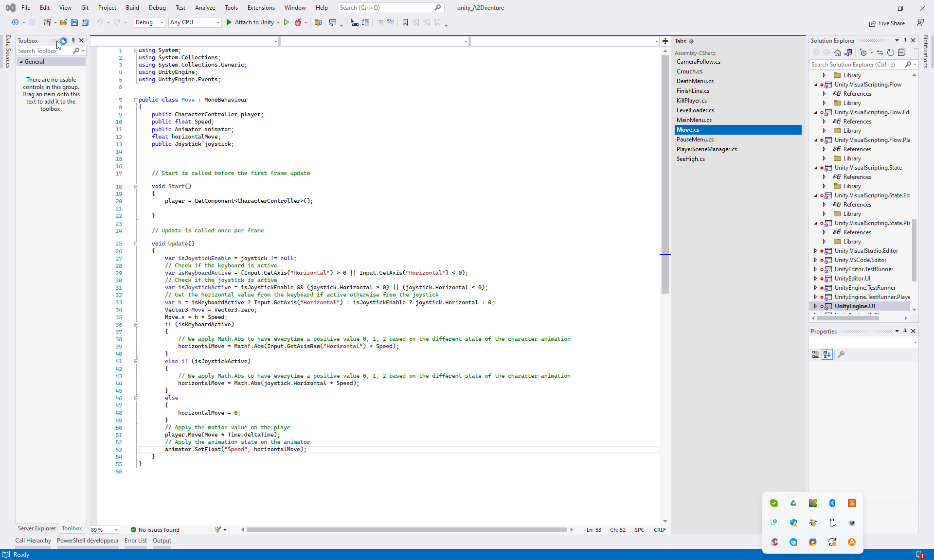Open the Tabs panel settings gear
Viewport: 934px width, 560px height.
[x=691, y=41]
